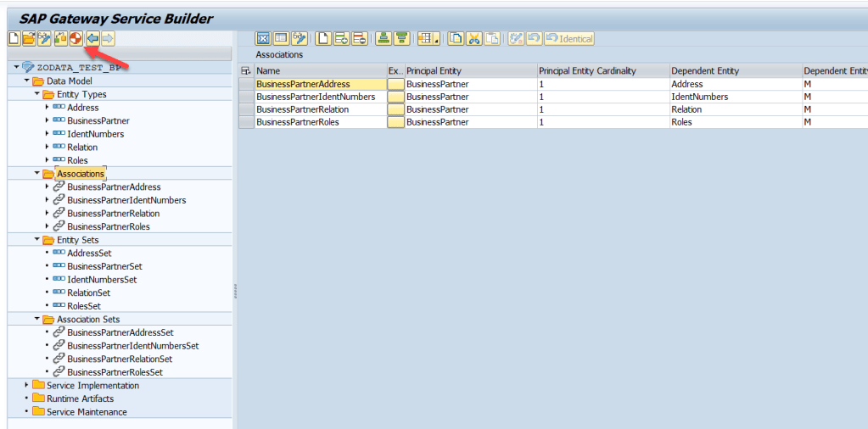Select the BusinessPartnerSet entity set
The width and height of the screenshot is (868, 429).
(x=104, y=266)
